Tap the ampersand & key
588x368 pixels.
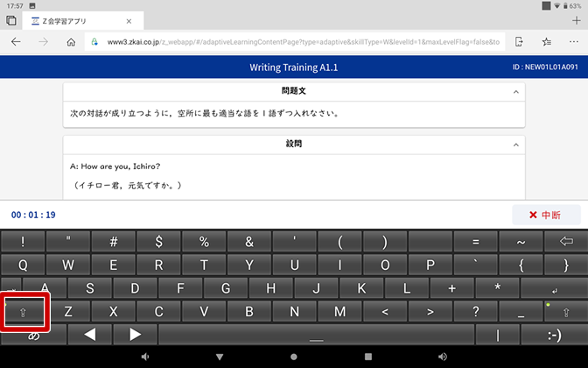tap(249, 241)
